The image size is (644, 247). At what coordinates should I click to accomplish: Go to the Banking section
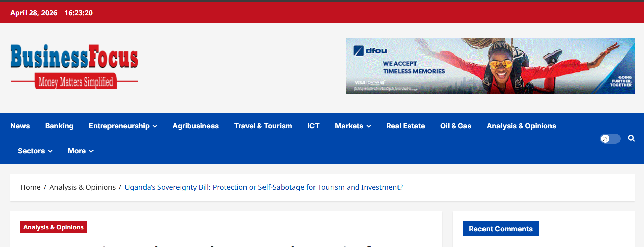pos(59,126)
